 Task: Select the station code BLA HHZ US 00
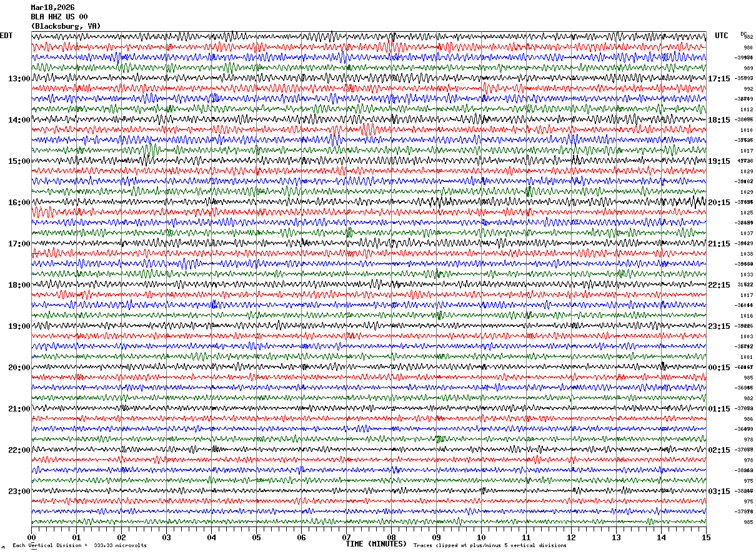[59, 17]
